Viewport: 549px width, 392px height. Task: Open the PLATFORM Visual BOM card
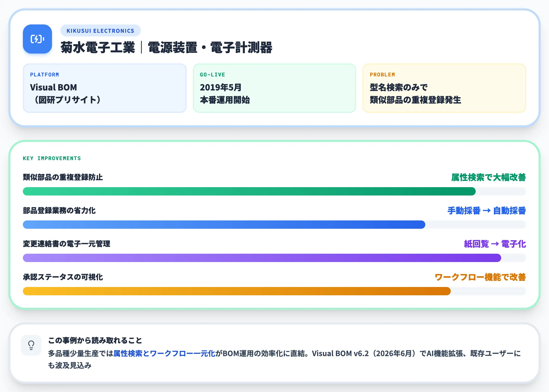click(105, 88)
